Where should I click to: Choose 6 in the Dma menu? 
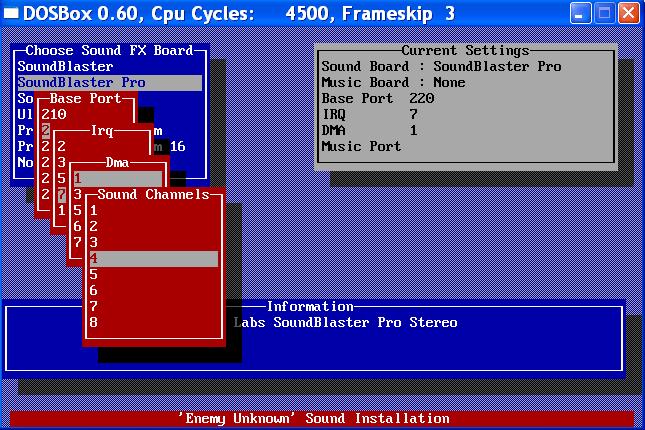point(77,227)
